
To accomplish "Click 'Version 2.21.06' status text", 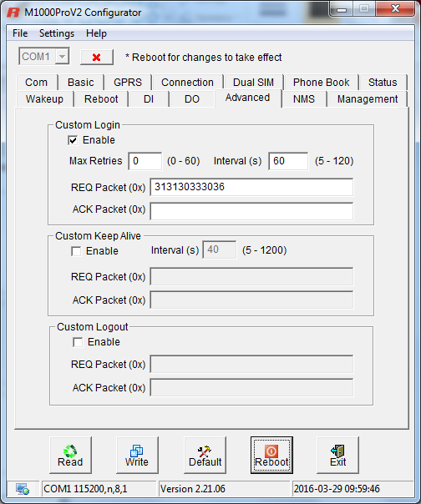I will (193, 489).
